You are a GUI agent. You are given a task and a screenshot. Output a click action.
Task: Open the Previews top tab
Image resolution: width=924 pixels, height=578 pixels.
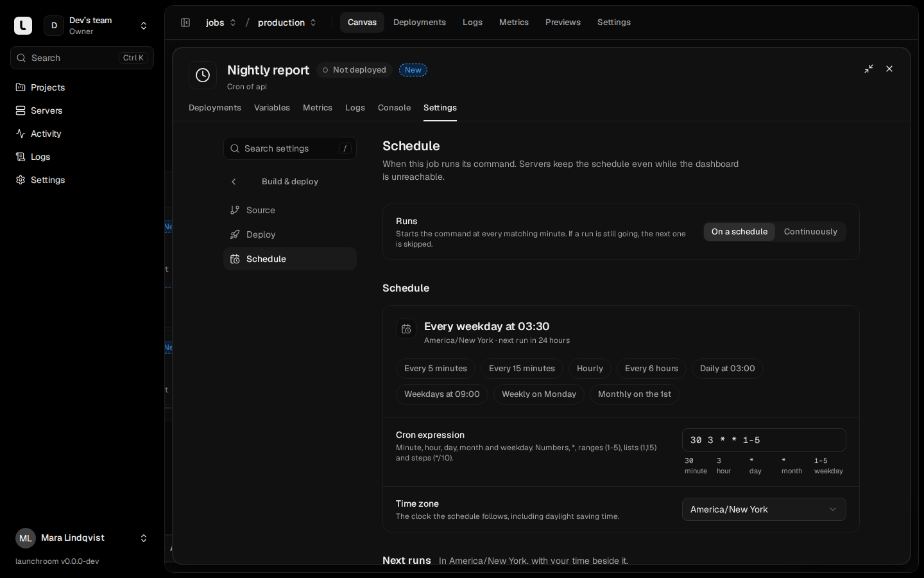563,22
